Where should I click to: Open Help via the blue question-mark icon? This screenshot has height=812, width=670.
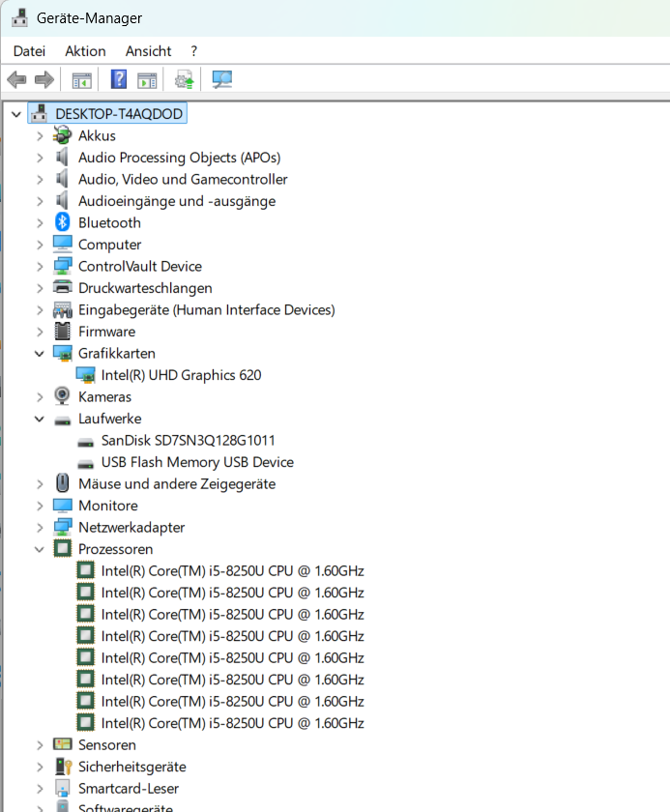click(119, 79)
